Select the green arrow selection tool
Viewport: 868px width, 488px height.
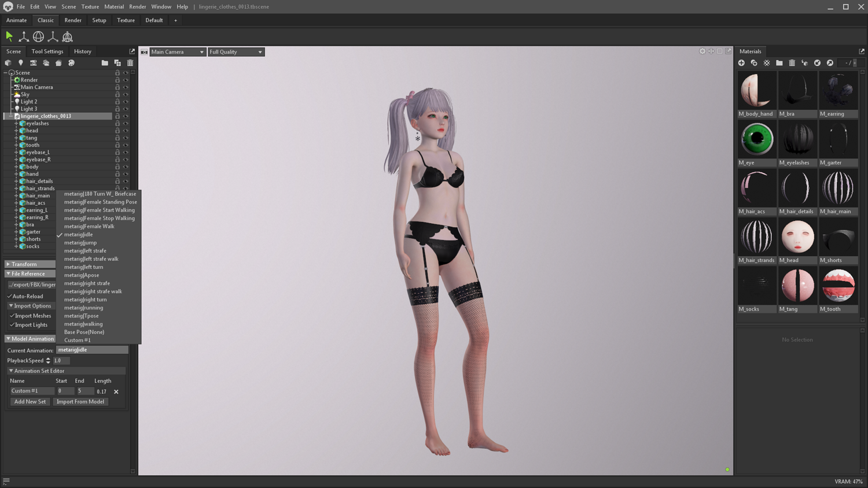pyautogui.click(x=9, y=36)
